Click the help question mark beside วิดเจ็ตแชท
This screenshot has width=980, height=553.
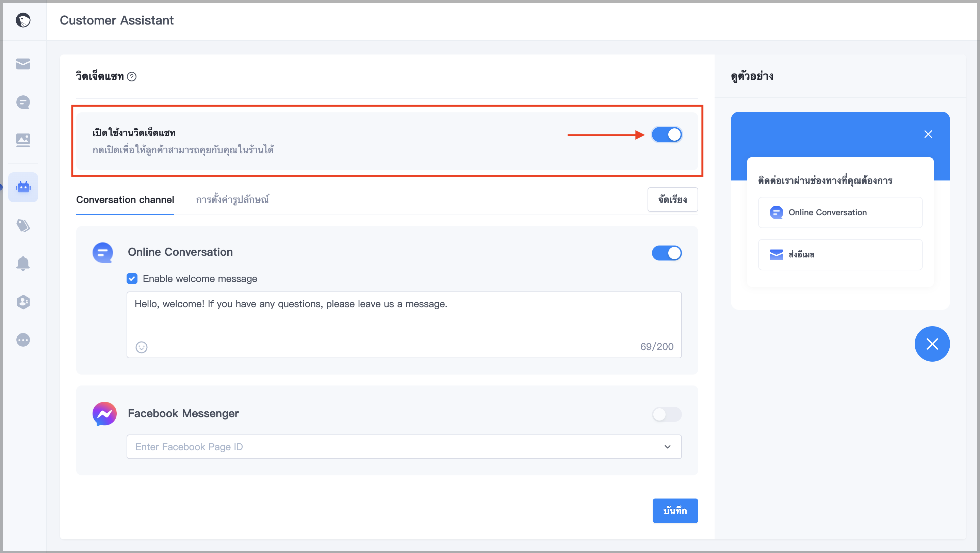click(x=132, y=77)
